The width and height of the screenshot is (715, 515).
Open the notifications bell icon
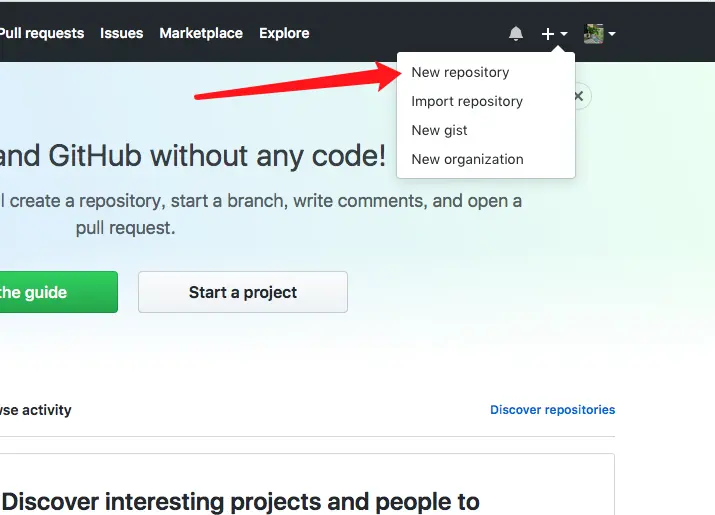[516, 34]
